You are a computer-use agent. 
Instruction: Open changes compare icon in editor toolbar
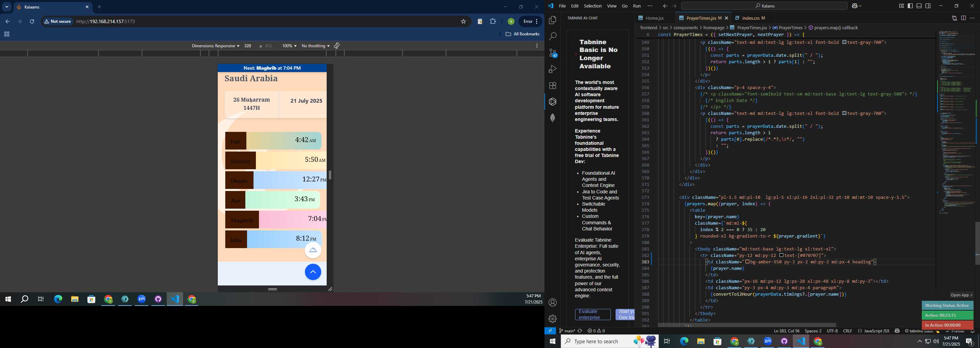coord(954,18)
